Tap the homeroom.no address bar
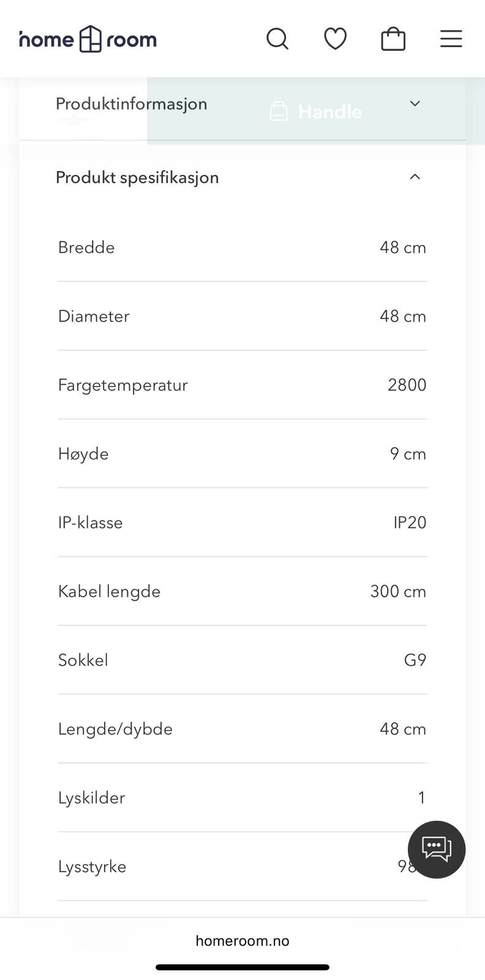The width and height of the screenshot is (485, 980). pyautogui.click(x=242, y=941)
